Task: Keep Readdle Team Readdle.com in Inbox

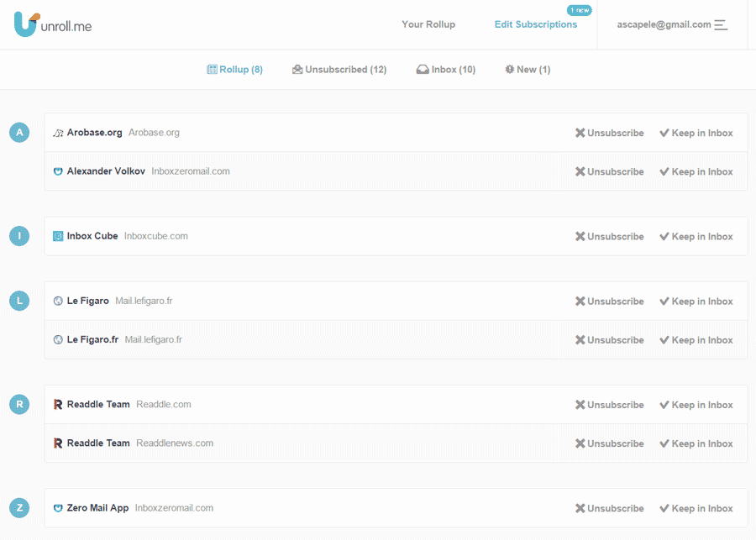Action: point(696,405)
